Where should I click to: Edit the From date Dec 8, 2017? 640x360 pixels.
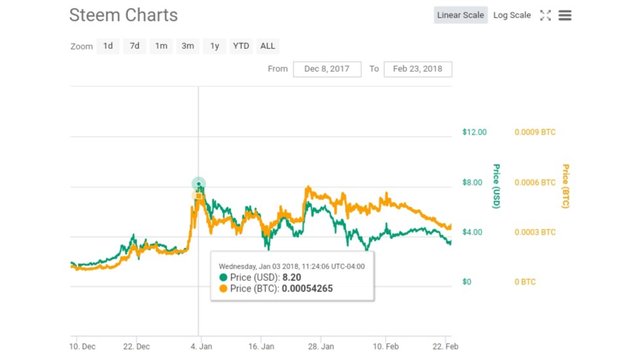(x=327, y=69)
